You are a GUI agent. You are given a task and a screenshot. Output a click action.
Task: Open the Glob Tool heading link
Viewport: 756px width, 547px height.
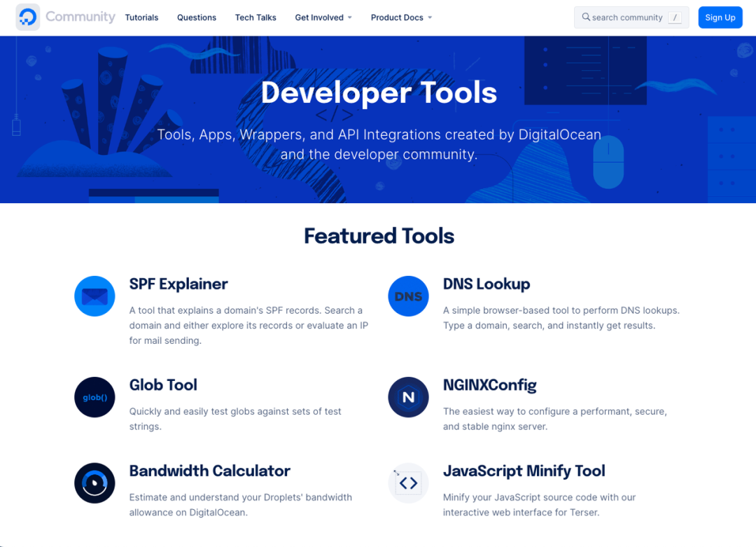click(x=163, y=385)
